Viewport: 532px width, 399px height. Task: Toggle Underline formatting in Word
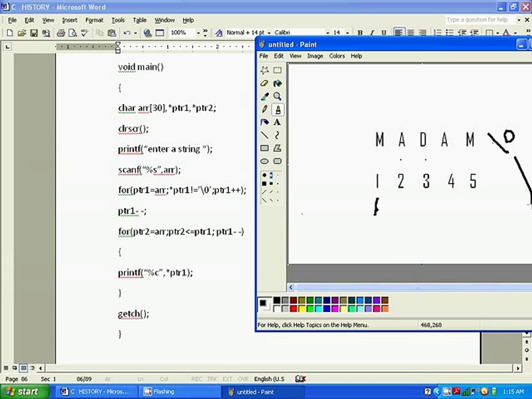[383, 33]
